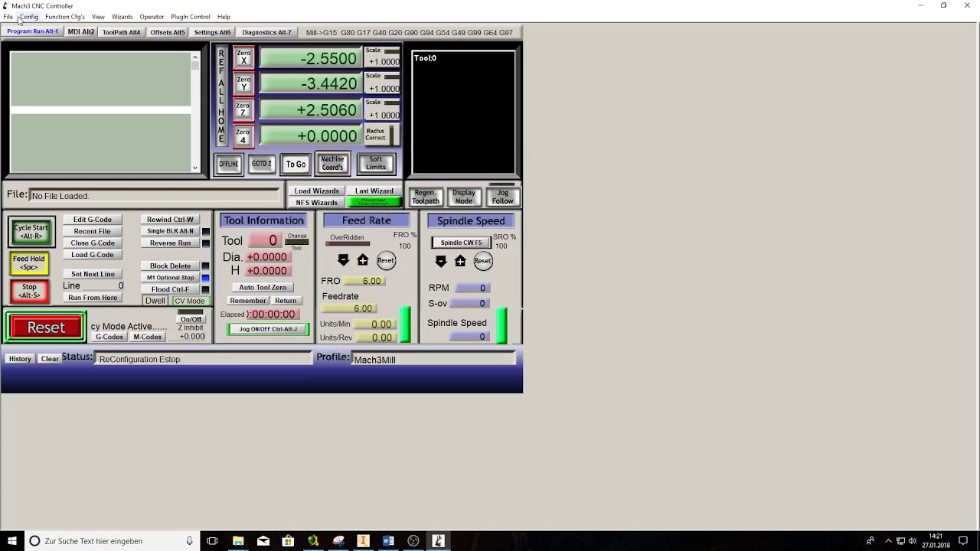Click the Windows Start button
The height and width of the screenshot is (551, 980).
click(x=11, y=541)
